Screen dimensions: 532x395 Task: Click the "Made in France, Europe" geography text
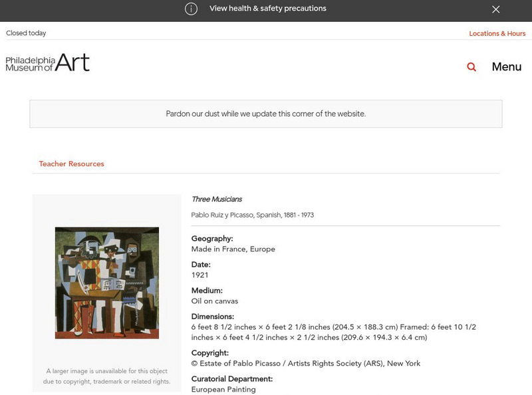point(233,249)
